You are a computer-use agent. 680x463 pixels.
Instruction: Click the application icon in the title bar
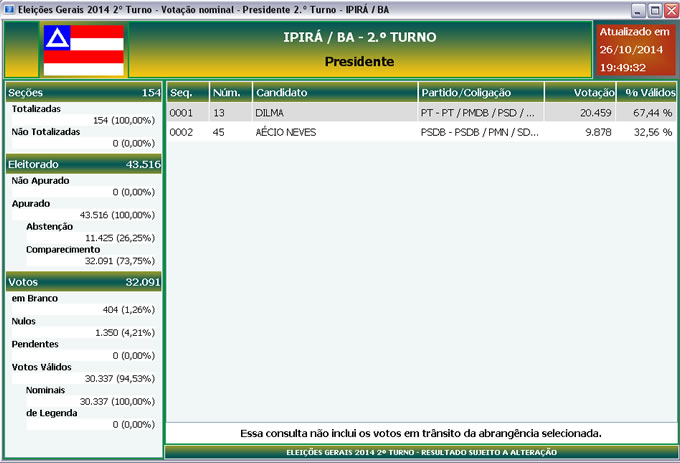(9, 9)
